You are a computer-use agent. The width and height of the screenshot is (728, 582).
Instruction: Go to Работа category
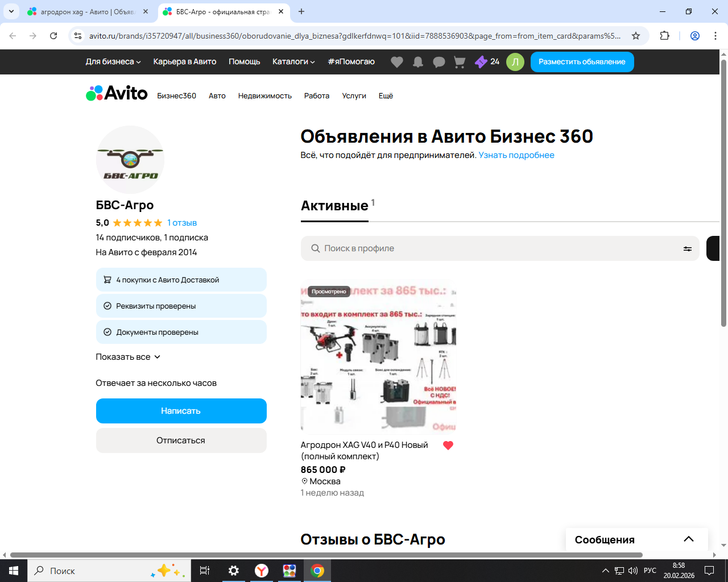tap(317, 96)
